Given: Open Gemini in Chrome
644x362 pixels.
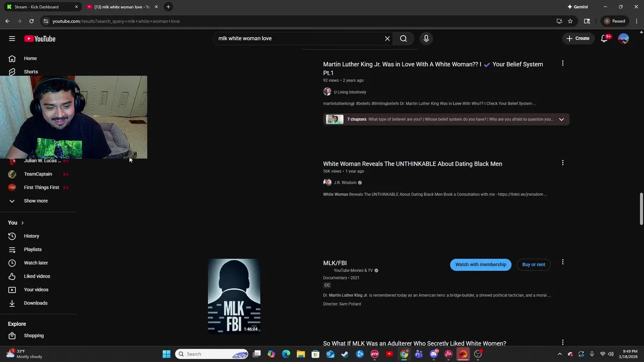Looking at the screenshot, I should [577, 7].
